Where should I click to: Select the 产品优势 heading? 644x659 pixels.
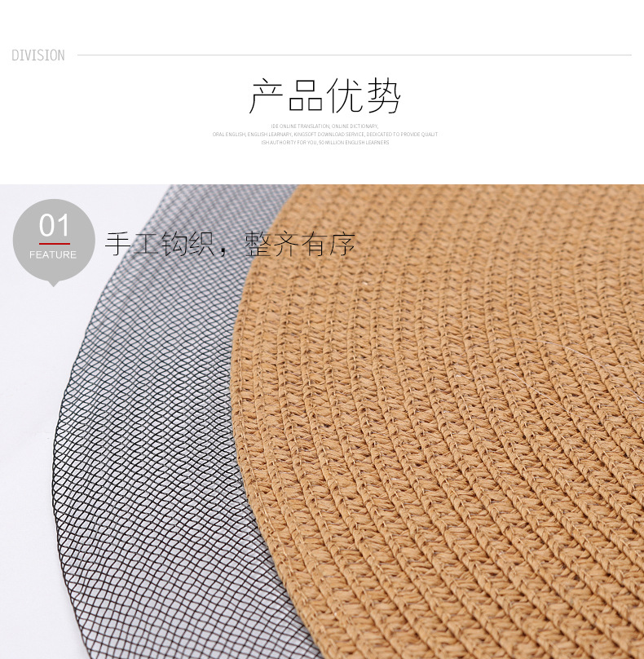(x=324, y=96)
